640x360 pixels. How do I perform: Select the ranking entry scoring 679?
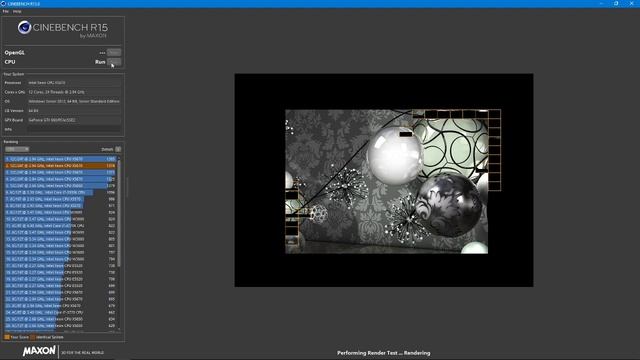pyautogui.click(x=60, y=306)
